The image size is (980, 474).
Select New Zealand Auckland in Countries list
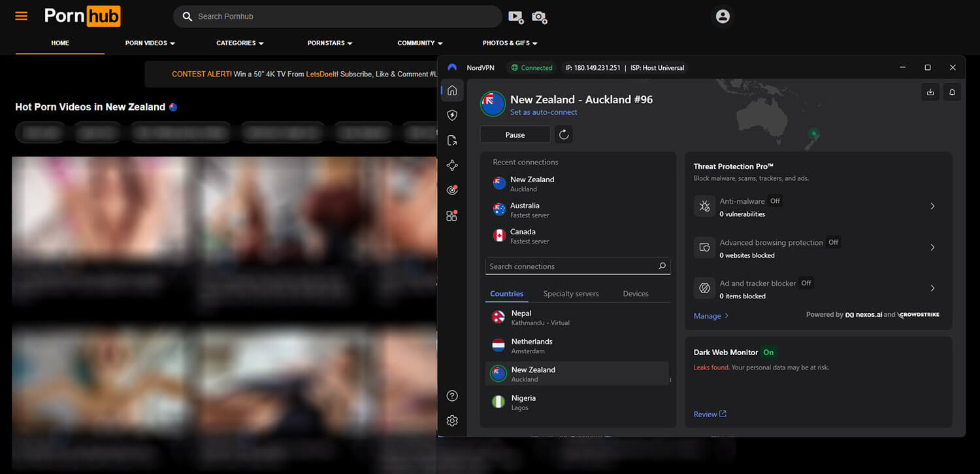point(578,374)
